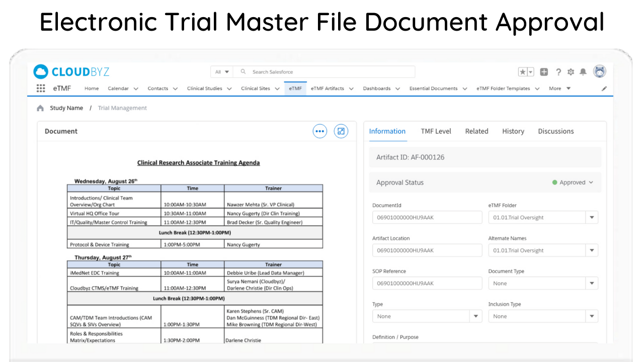Open the eTMF Folder Templates nav item

(x=503, y=88)
